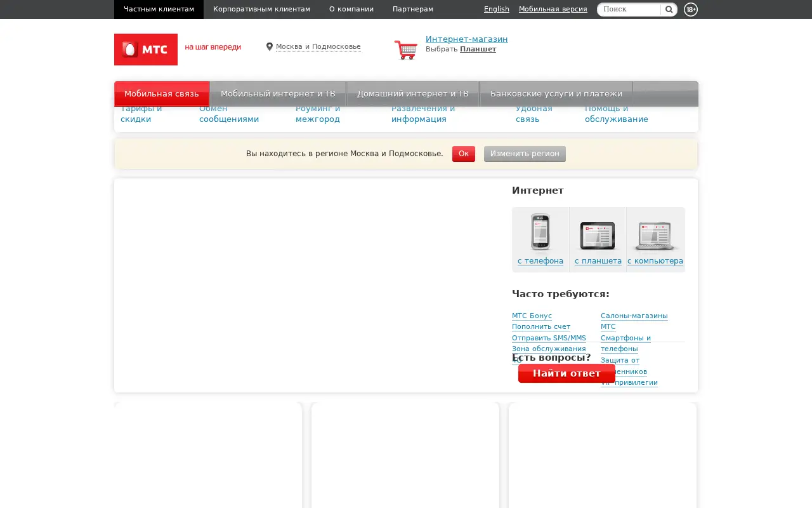Click the Найти ответ button

tap(566, 373)
